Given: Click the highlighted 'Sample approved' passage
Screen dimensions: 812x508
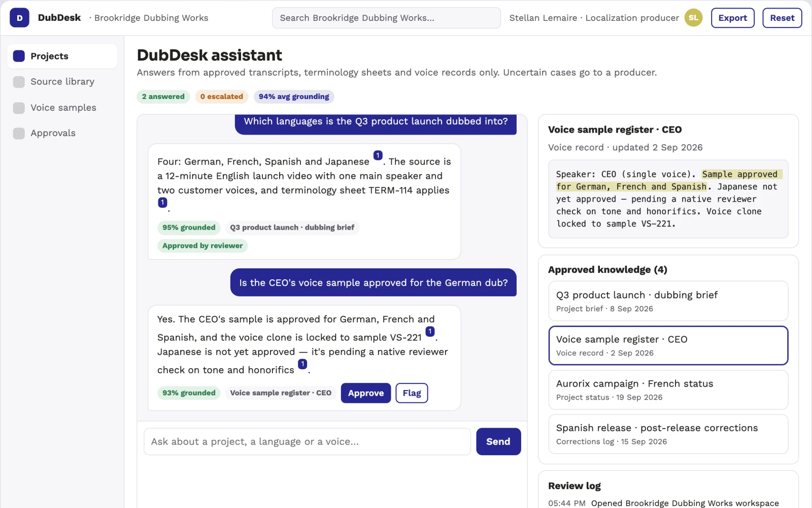Looking at the screenshot, I should tap(669, 180).
